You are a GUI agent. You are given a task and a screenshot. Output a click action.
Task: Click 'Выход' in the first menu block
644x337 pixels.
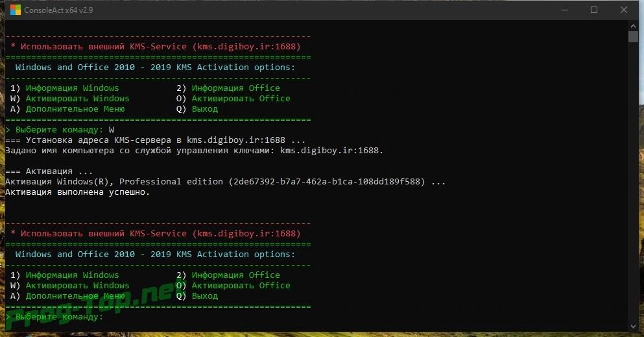coord(205,109)
